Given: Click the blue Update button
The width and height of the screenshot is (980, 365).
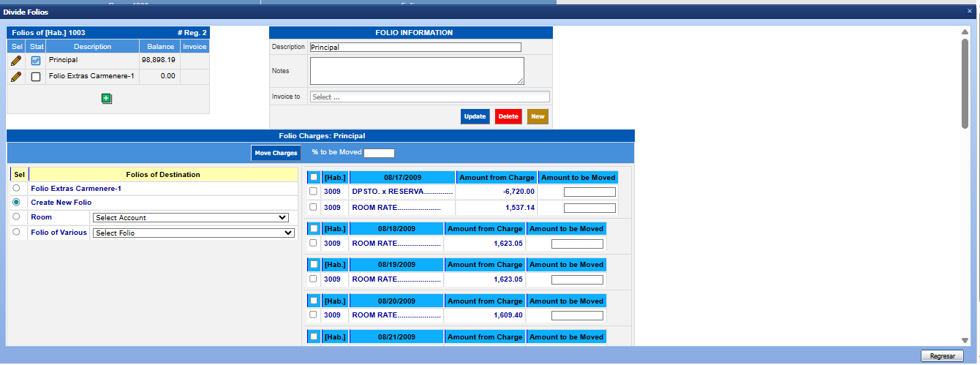Looking at the screenshot, I should coord(475,117).
